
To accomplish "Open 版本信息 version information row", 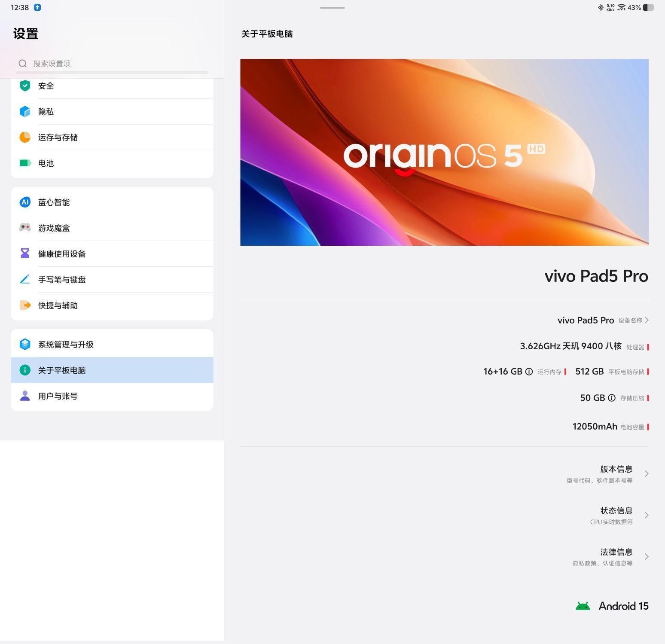I will (616, 474).
